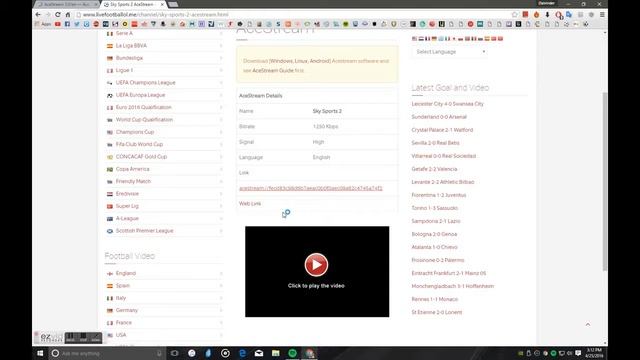The width and height of the screenshot is (640, 360).
Task: Open Task View on the taskbar
Action: (x=175, y=353)
